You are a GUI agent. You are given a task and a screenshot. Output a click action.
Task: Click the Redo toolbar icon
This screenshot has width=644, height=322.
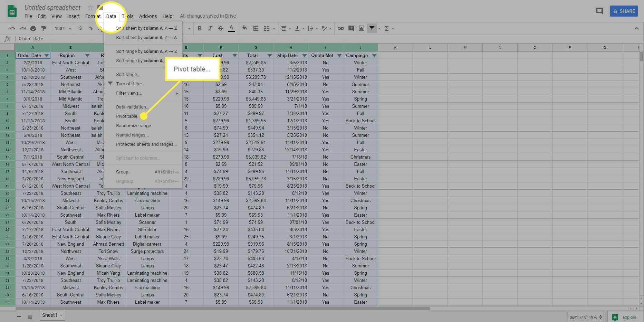(x=23, y=28)
